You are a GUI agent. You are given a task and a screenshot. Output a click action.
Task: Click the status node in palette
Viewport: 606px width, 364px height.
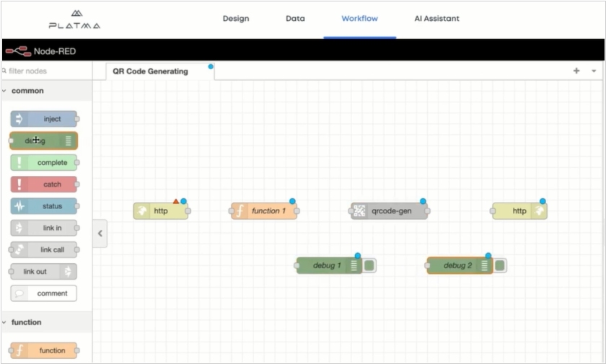(43, 206)
